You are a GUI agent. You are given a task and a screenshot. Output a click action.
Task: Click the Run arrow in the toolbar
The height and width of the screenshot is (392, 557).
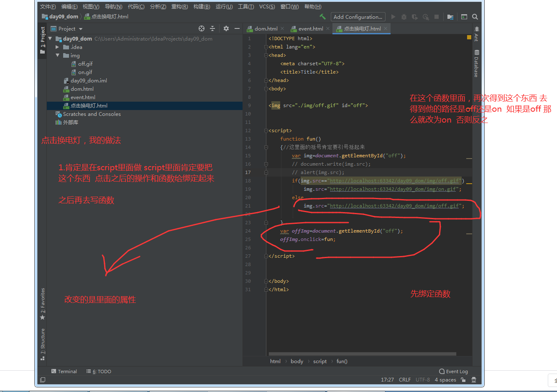pyautogui.click(x=393, y=17)
